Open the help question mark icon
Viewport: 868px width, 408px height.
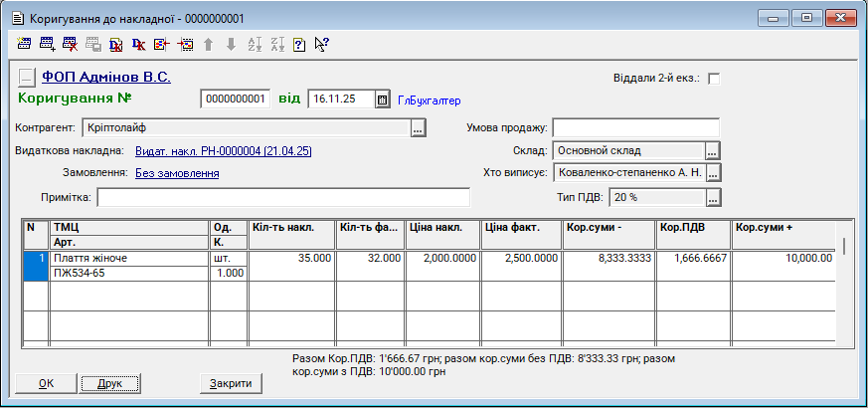pos(299,44)
